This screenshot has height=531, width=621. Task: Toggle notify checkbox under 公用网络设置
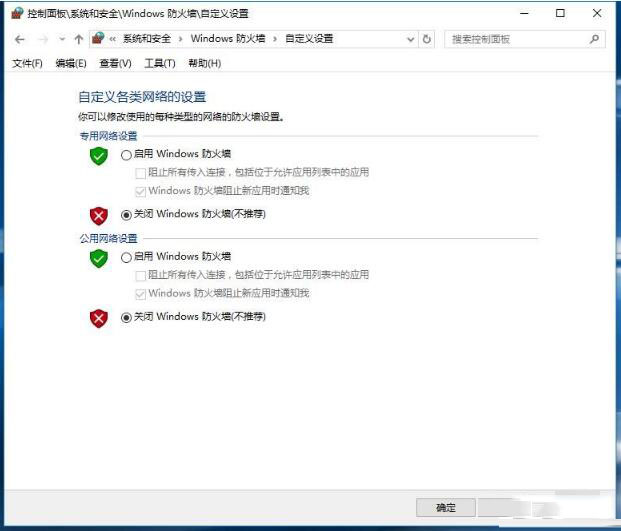pos(140,294)
